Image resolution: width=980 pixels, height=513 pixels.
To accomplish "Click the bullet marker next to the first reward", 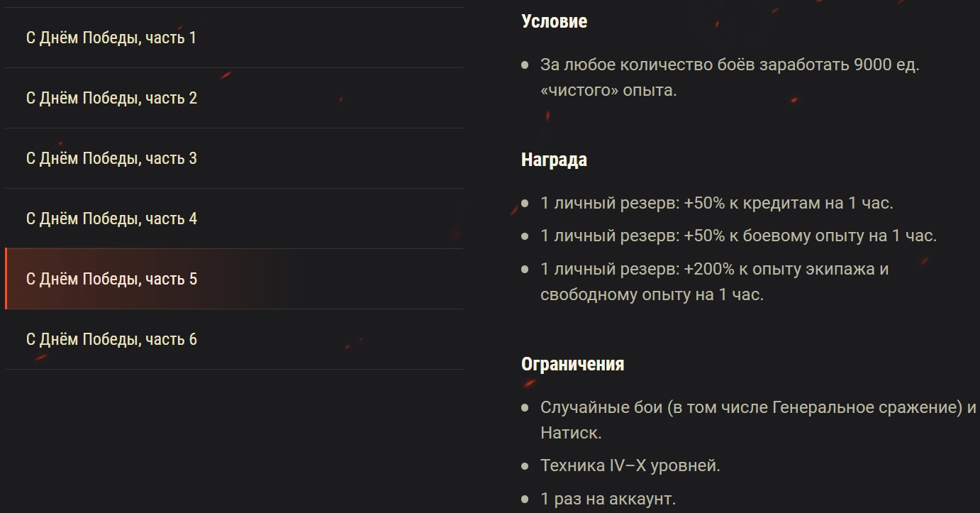I will coord(526,203).
